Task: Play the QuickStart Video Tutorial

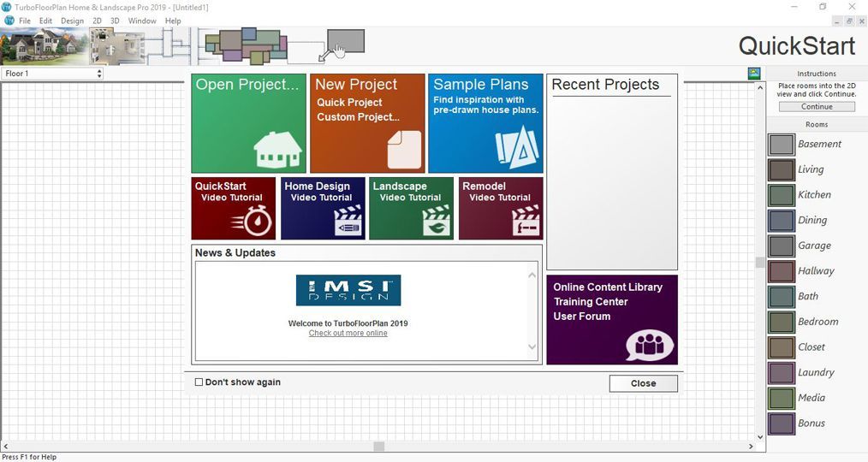Action: tap(233, 208)
